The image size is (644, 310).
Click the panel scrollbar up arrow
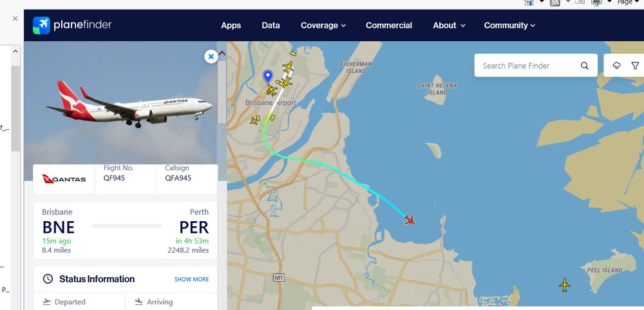(x=222, y=53)
